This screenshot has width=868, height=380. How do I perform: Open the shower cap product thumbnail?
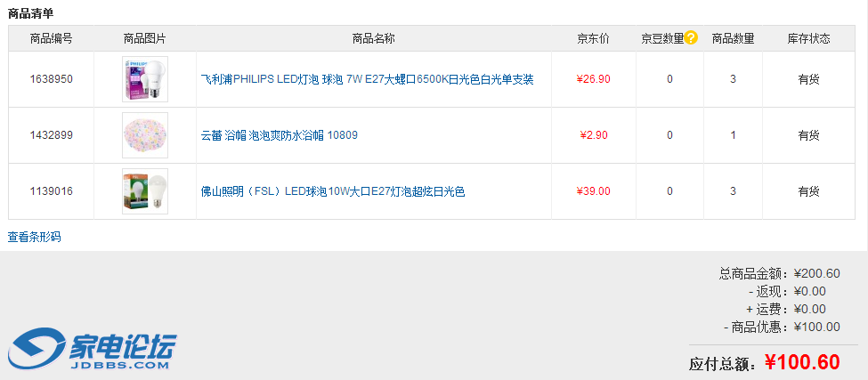pos(145,135)
